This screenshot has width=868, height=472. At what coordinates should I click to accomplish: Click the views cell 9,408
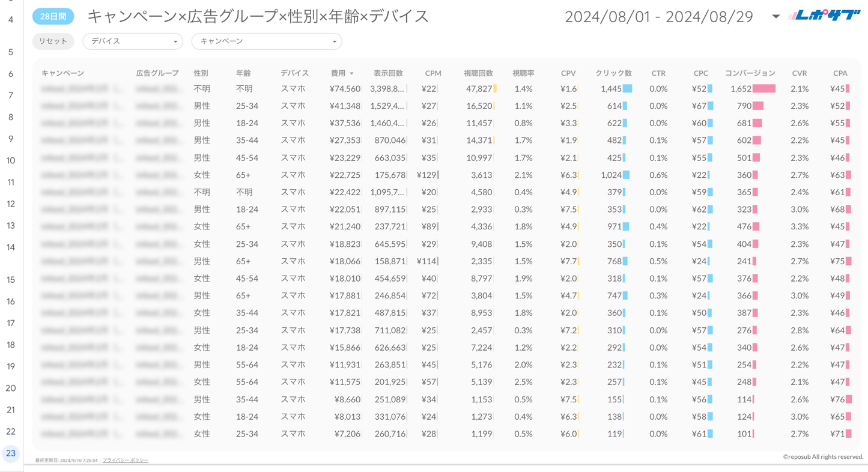[482, 244]
